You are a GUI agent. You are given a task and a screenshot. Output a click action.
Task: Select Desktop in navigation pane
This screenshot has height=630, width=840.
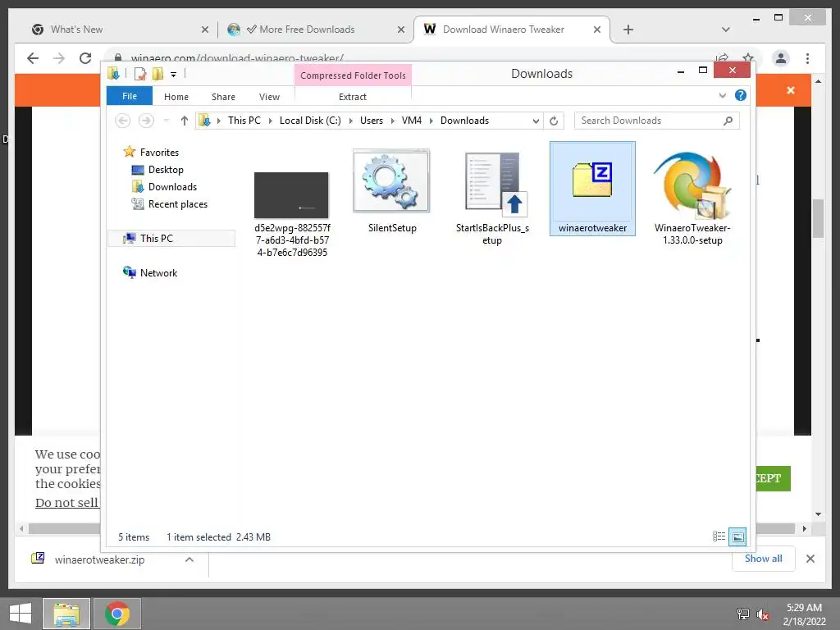tap(166, 169)
